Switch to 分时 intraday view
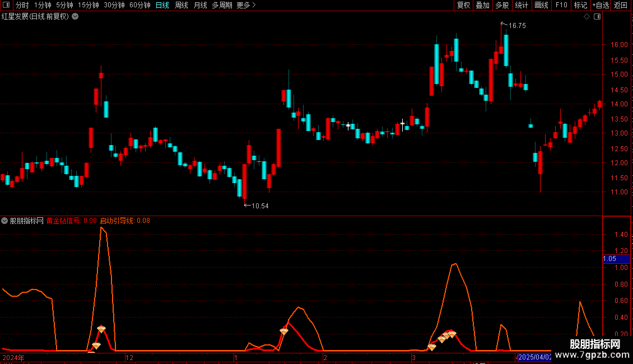The width and height of the screenshot is (633, 364). coord(22,5)
